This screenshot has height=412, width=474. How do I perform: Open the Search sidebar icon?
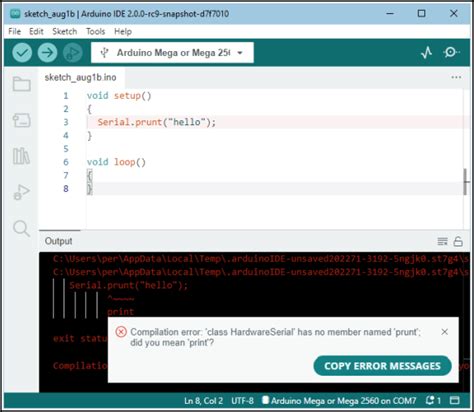pos(21,229)
